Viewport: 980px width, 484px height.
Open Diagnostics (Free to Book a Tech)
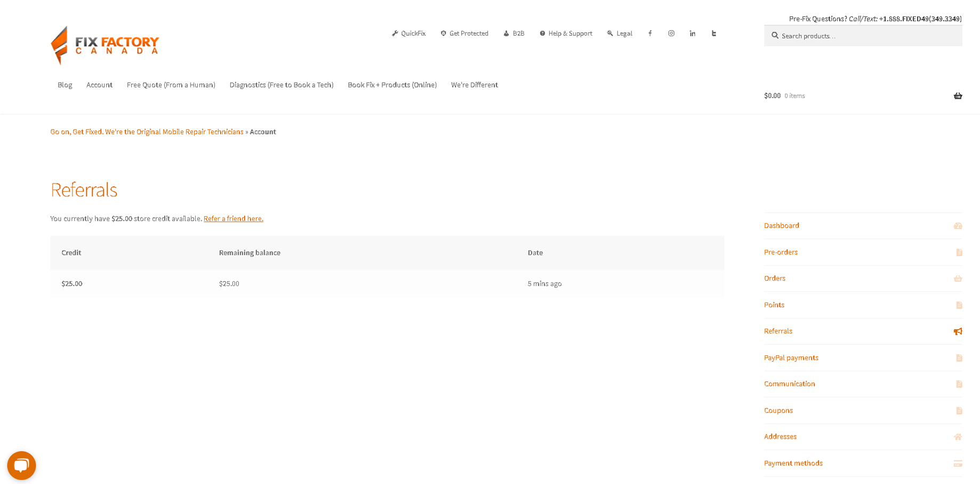click(282, 85)
